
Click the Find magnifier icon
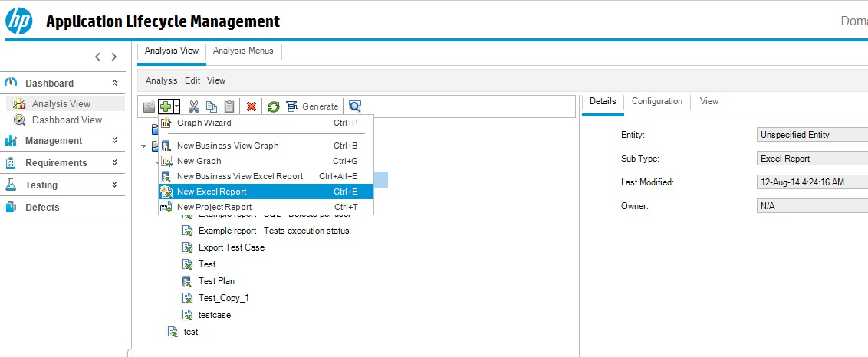(x=355, y=106)
